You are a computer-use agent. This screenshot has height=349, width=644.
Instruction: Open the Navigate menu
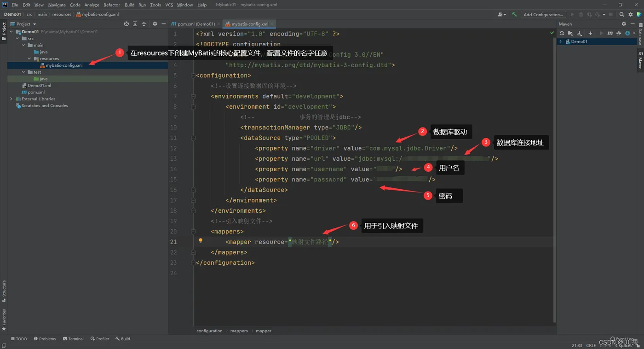coord(57,5)
